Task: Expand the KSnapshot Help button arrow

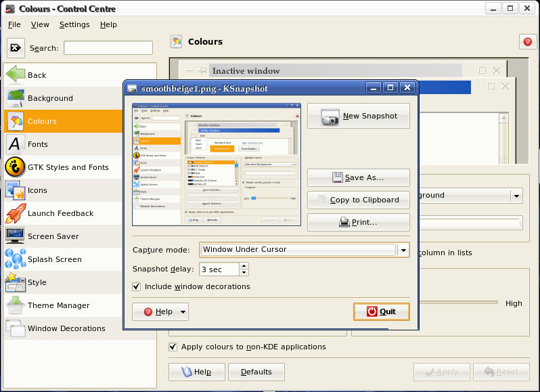Action: click(x=183, y=311)
